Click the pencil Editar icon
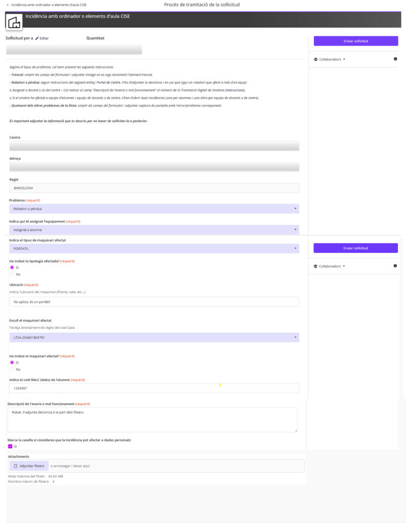Viewport: 406px width, 532px height. (37, 38)
